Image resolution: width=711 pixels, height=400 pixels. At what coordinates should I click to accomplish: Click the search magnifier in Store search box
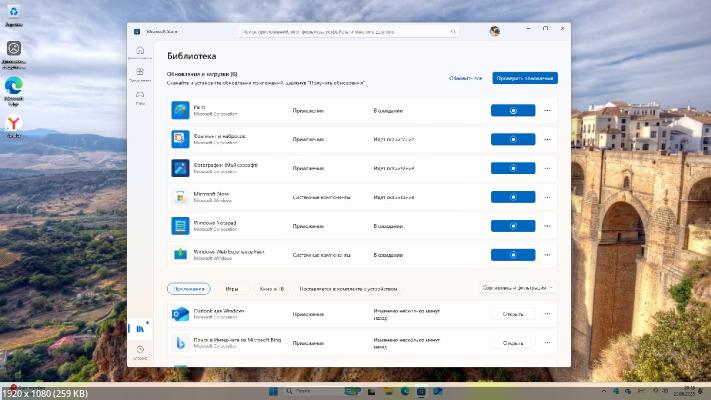click(453, 32)
